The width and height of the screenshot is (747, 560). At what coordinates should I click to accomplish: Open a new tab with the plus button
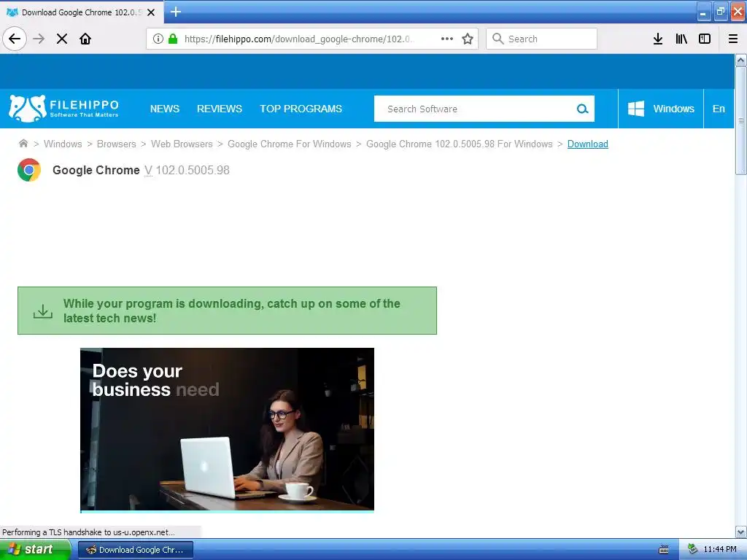(x=176, y=12)
